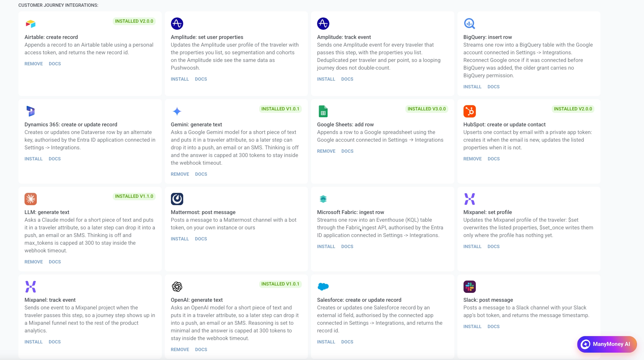Click the BigQuery insert row icon
This screenshot has width=644, height=360.
pos(469,24)
